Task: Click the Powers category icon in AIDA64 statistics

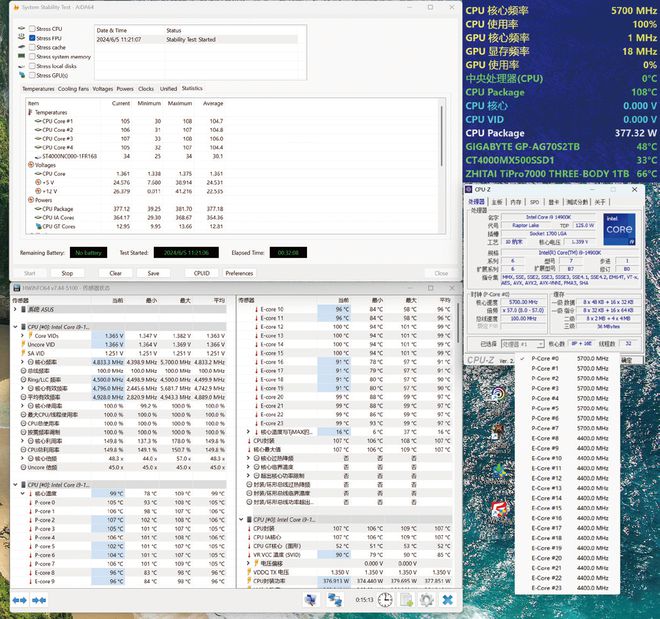Action: (x=31, y=200)
